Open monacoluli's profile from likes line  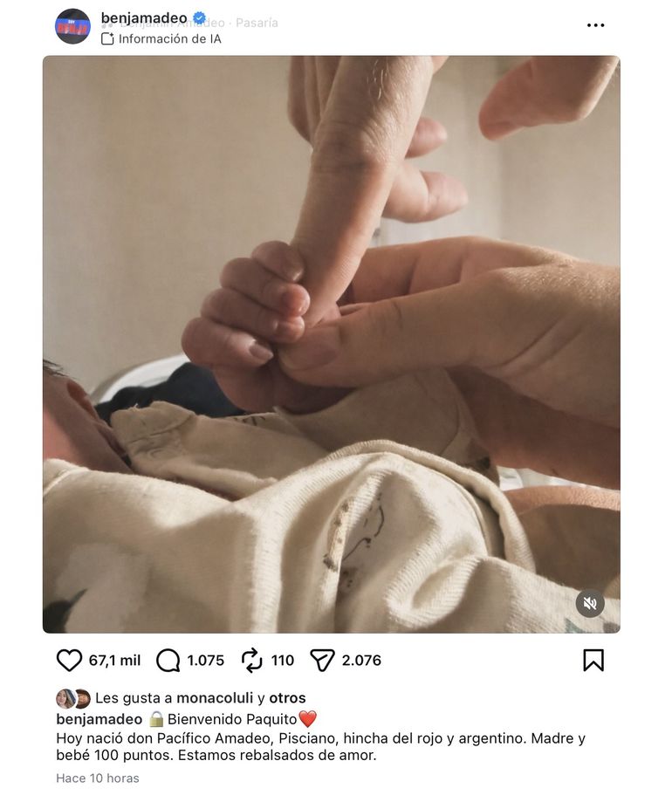pyautogui.click(x=215, y=698)
